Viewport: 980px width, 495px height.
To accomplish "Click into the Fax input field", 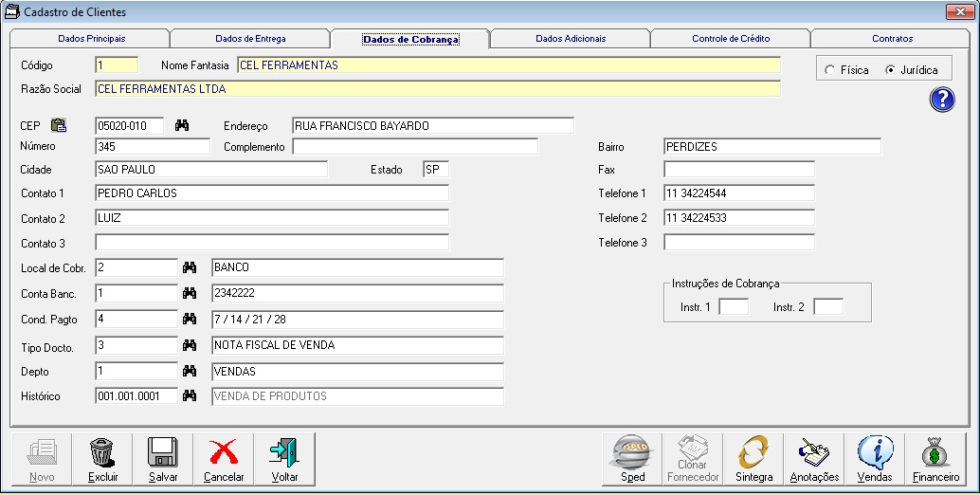I will pos(738,170).
